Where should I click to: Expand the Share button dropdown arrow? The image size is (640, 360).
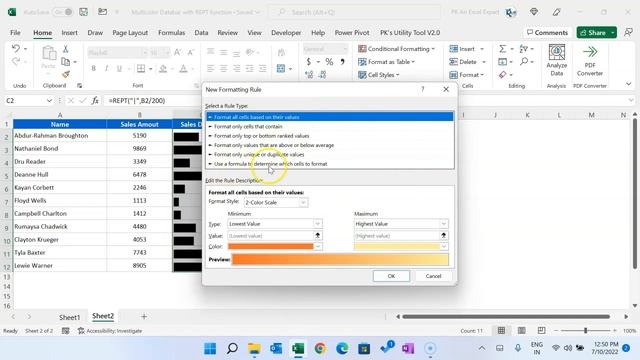[x=613, y=32]
